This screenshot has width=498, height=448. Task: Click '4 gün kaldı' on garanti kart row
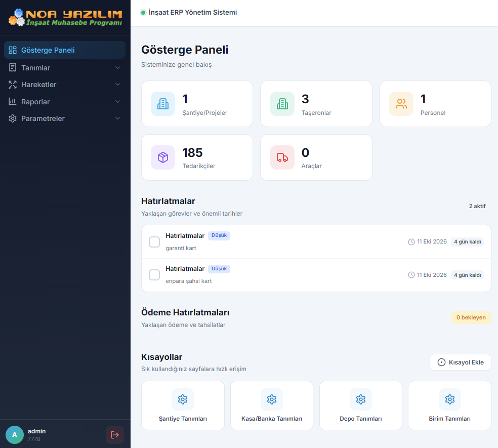pyautogui.click(x=468, y=242)
